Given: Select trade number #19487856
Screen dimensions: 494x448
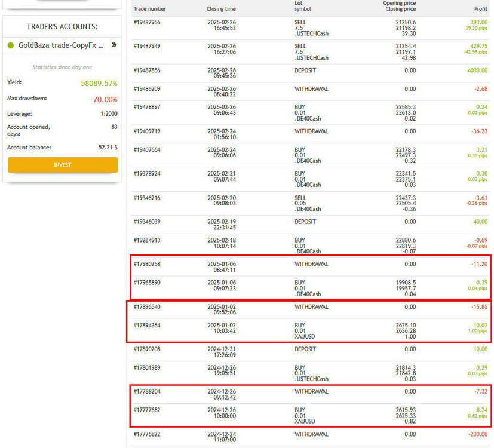Looking at the screenshot, I should [x=147, y=70].
